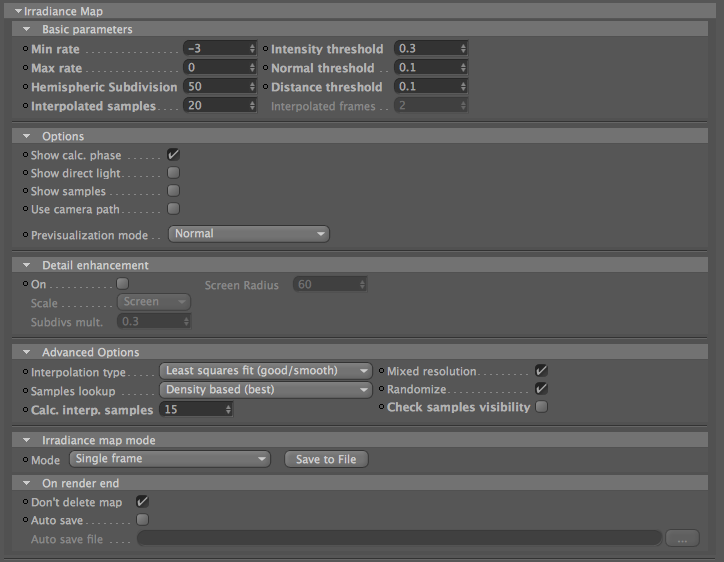Click the Intensity threshold stepper arrows
The width and height of the screenshot is (724, 562).
[x=463, y=48]
